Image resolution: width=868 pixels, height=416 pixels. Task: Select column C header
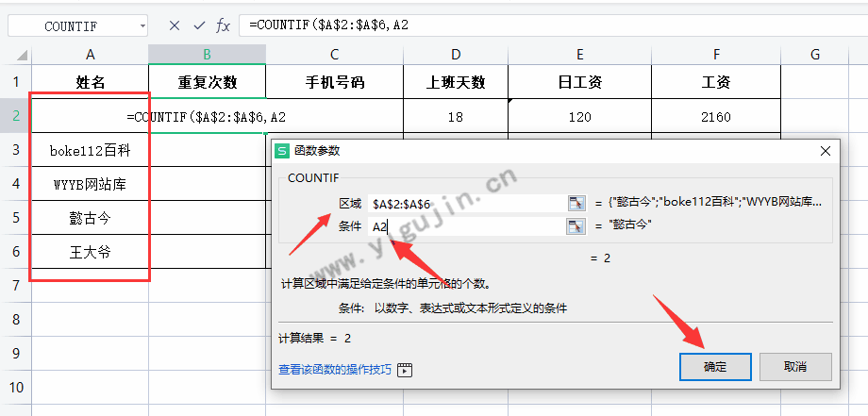(334, 54)
